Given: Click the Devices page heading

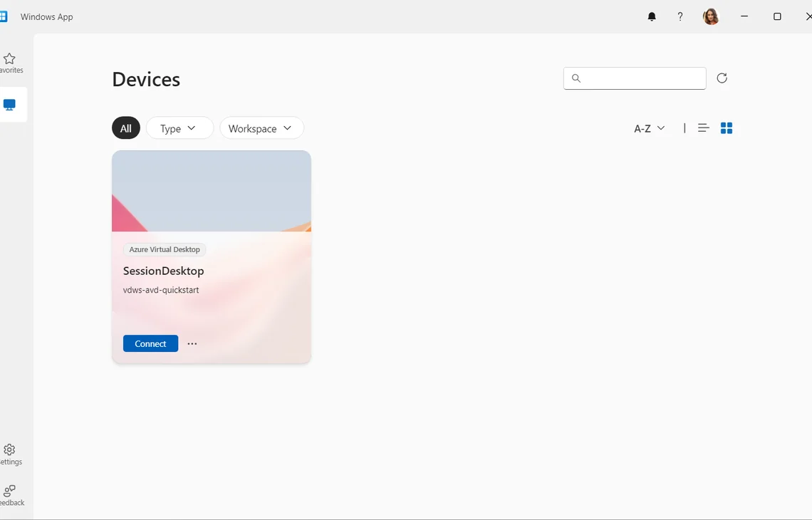Looking at the screenshot, I should click(146, 79).
